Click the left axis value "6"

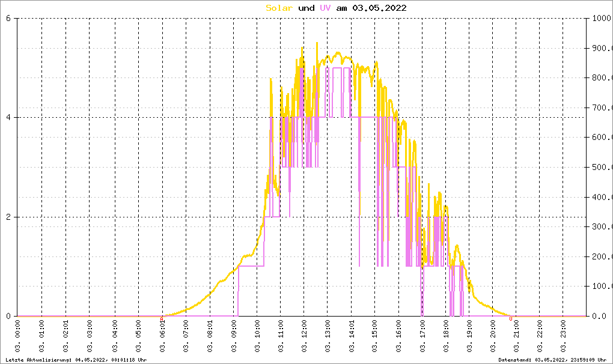[8, 18]
